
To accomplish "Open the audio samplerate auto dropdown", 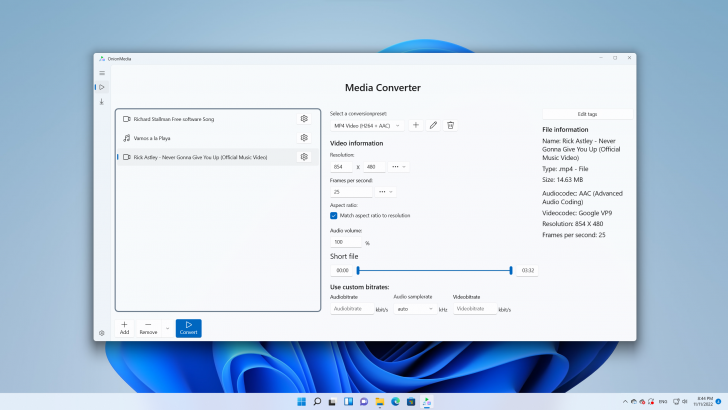I will pos(413,309).
